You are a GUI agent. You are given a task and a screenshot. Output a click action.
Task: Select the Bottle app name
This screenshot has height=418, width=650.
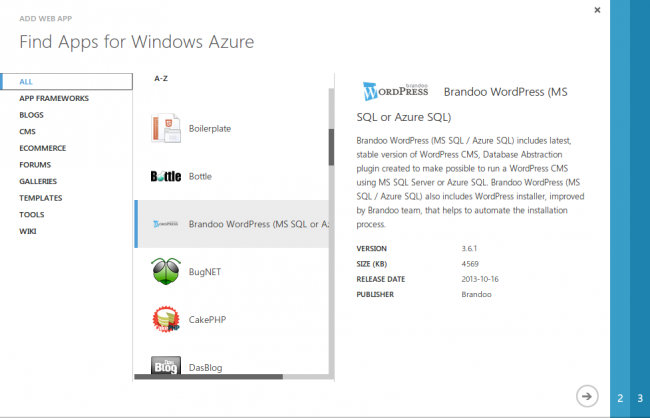[200, 176]
